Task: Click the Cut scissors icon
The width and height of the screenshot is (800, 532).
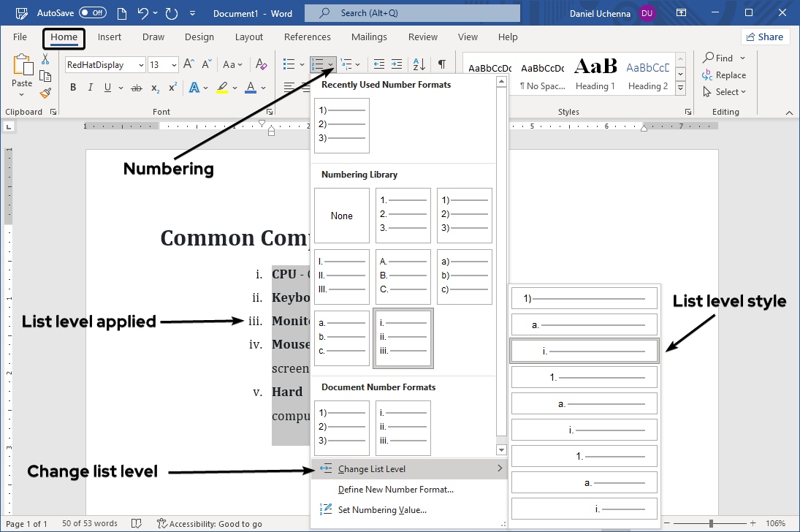Action: 45,59
